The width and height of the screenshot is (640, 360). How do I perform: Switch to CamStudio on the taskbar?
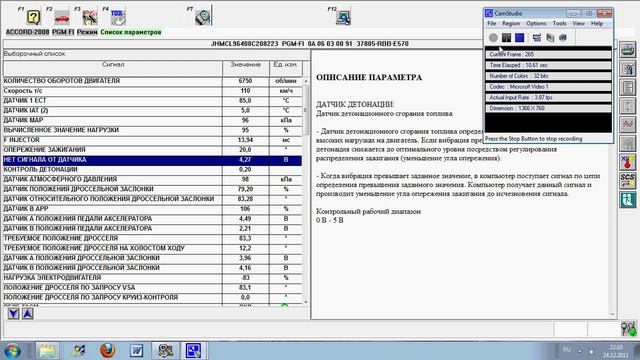click(x=193, y=351)
